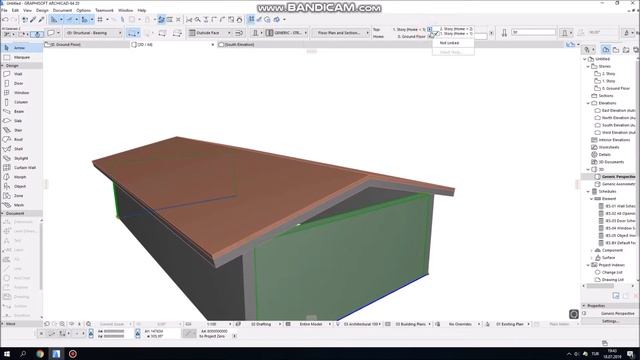Select the Window tool
Viewport: 640px width, 360px height.
(x=21, y=93)
